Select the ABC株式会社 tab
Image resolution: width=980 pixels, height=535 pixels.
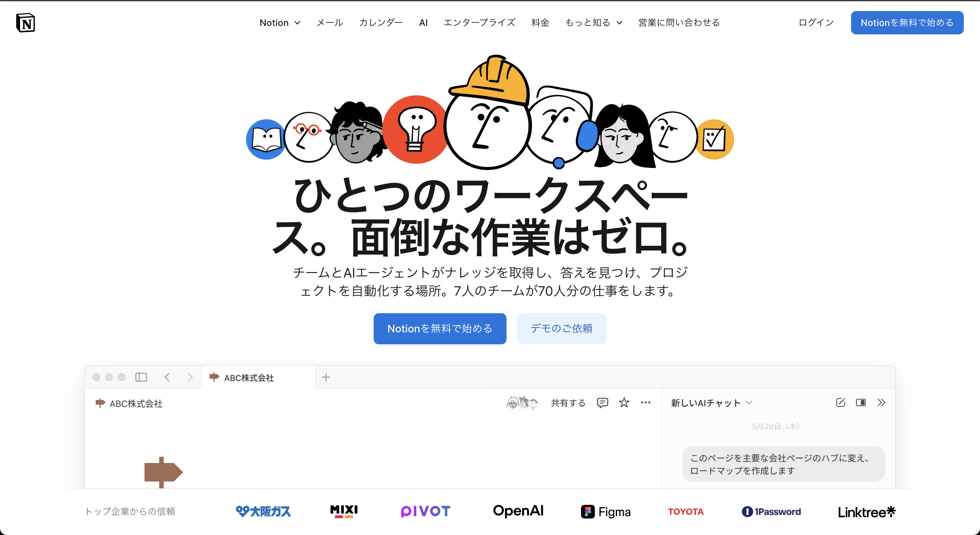(x=259, y=377)
